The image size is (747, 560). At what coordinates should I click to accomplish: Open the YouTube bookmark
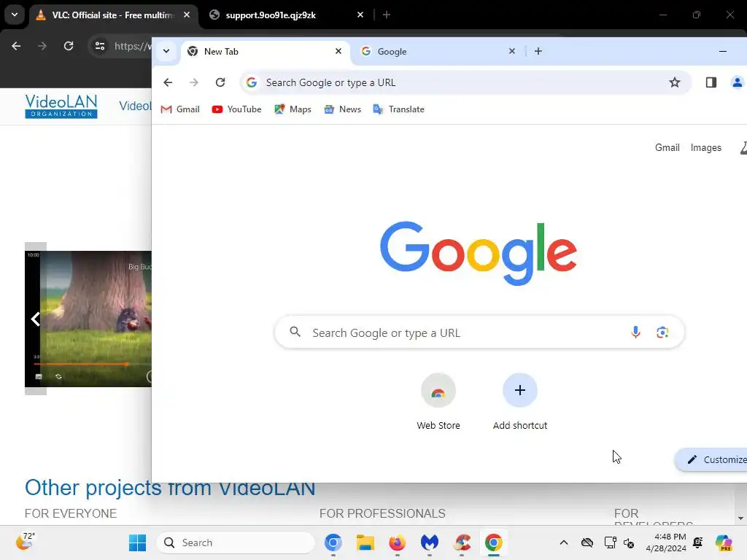[x=237, y=109]
